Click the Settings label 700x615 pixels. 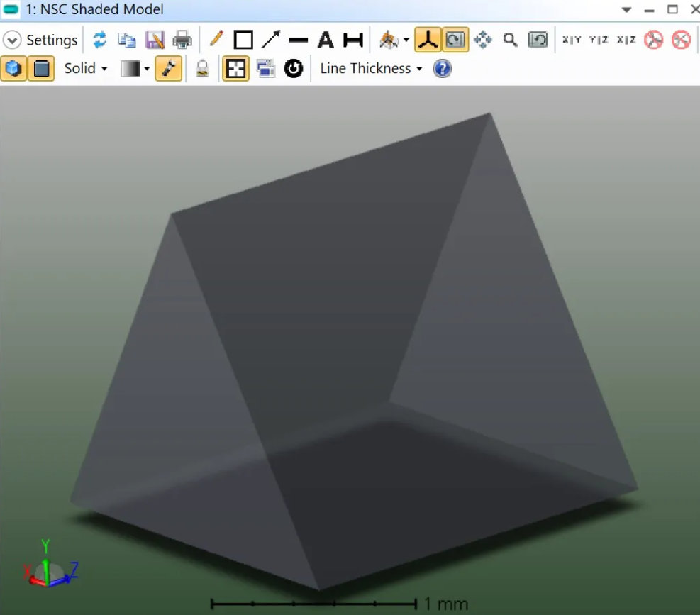(x=52, y=40)
